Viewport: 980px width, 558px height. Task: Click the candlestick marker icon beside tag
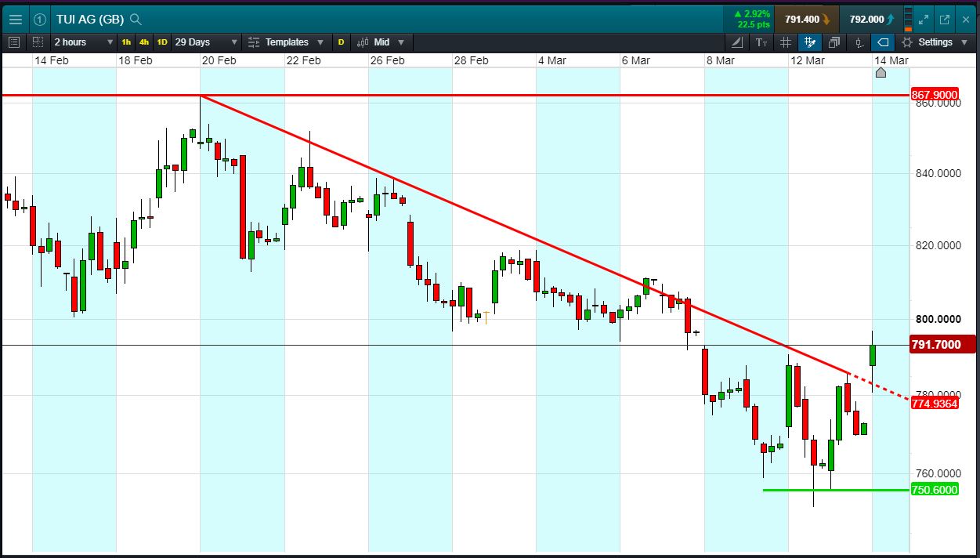tap(859, 42)
